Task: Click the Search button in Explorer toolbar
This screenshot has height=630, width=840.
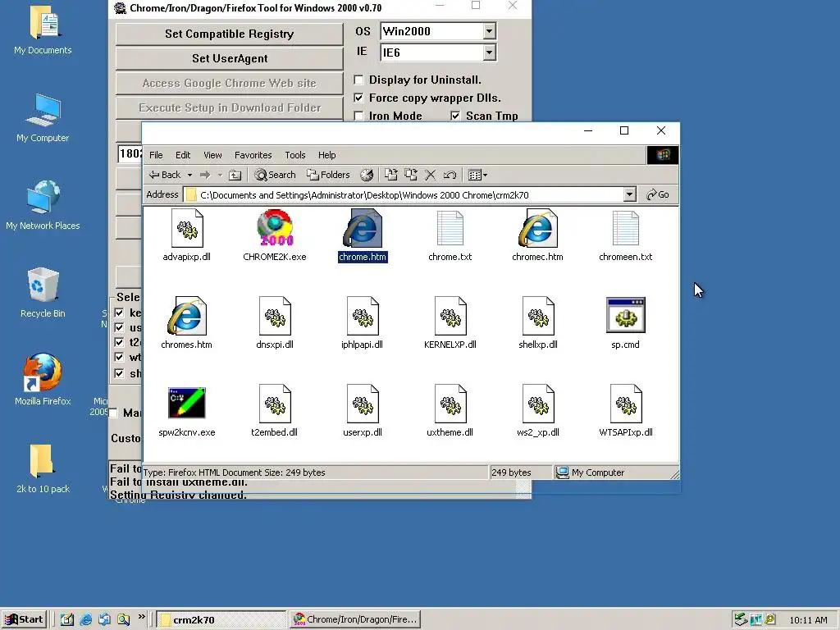Action: click(275, 175)
